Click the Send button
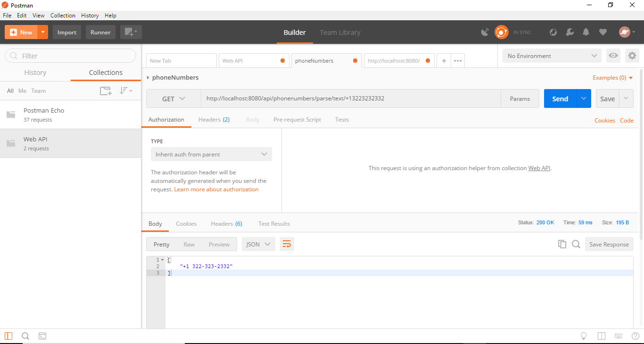This screenshot has width=644, height=344. pyautogui.click(x=560, y=98)
